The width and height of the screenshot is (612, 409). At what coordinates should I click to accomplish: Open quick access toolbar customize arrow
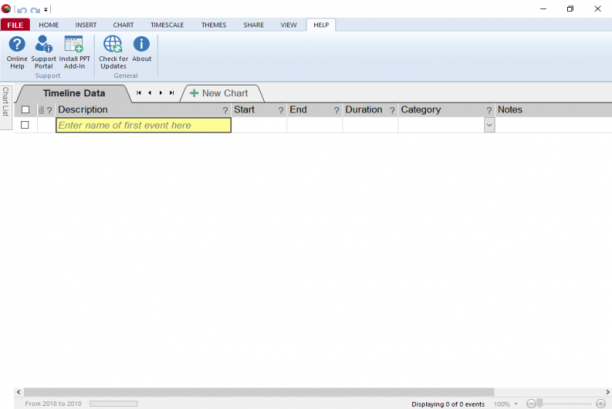coord(46,9)
